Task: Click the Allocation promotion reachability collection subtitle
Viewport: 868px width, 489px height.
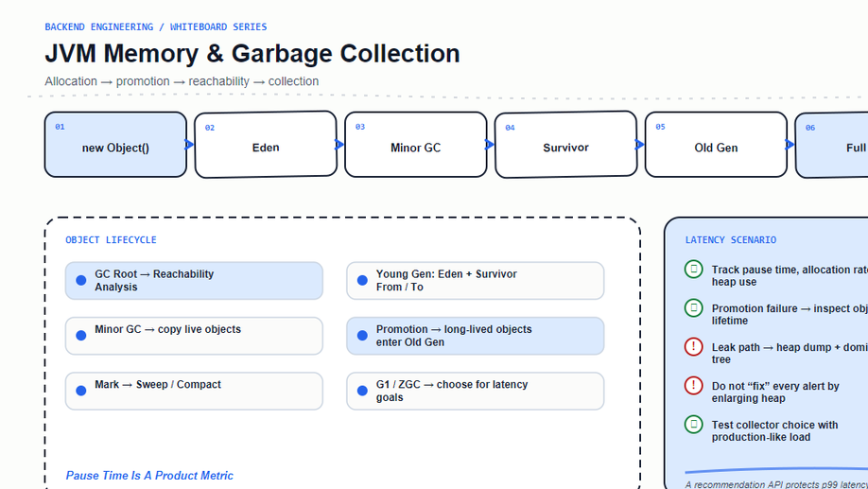Action: click(182, 81)
